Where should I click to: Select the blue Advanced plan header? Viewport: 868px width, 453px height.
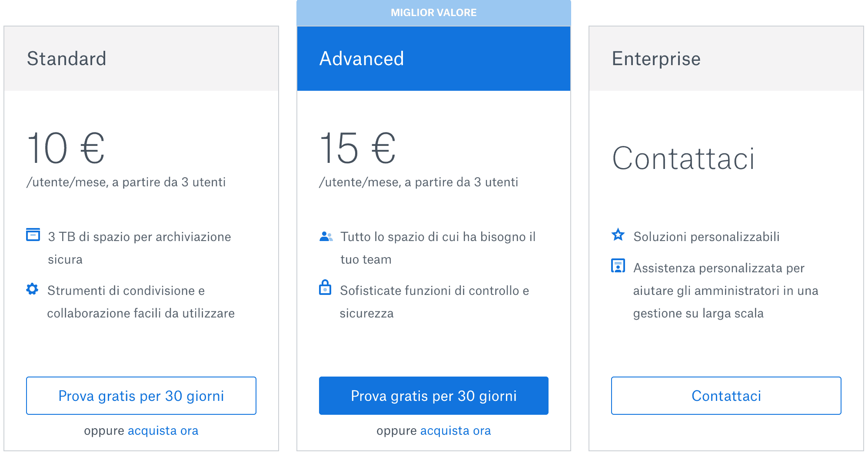[433, 59]
